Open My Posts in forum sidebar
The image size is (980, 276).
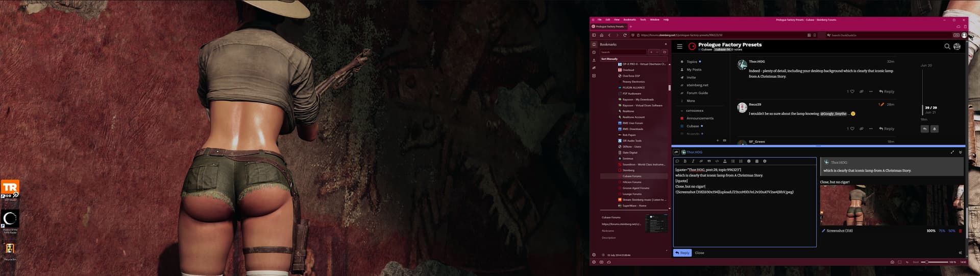[x=694, y=70]
